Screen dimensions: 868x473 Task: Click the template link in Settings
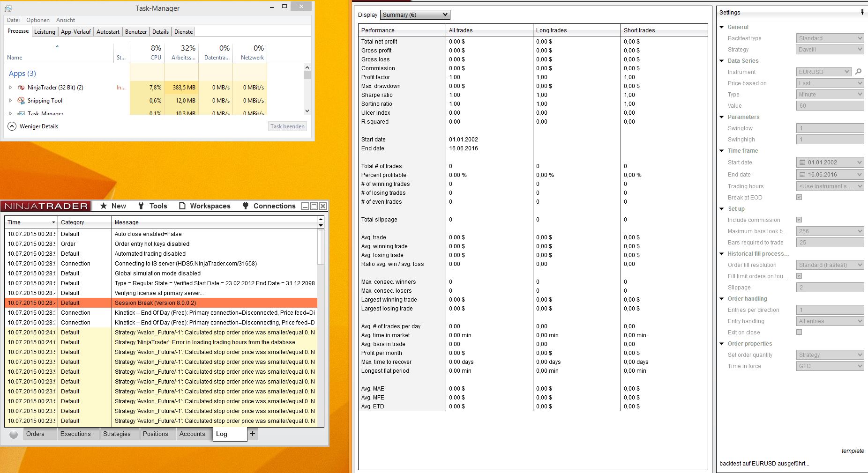point(853,451)
